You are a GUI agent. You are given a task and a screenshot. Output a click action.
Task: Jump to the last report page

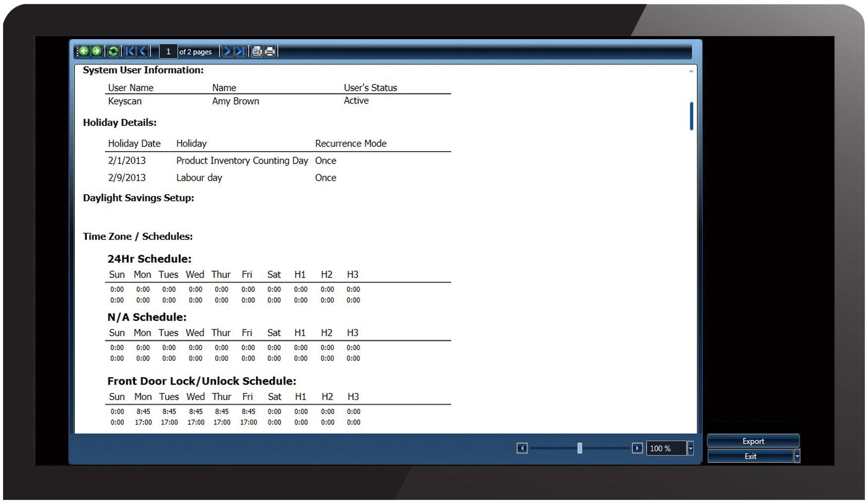240,51
